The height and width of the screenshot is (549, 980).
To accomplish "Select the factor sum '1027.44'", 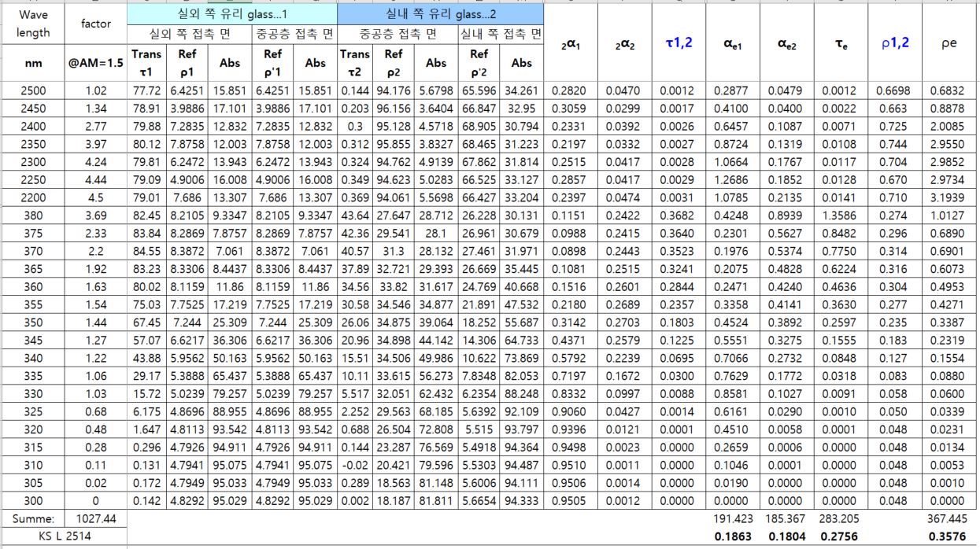I will pyautogui.click(x=96, y=519).
